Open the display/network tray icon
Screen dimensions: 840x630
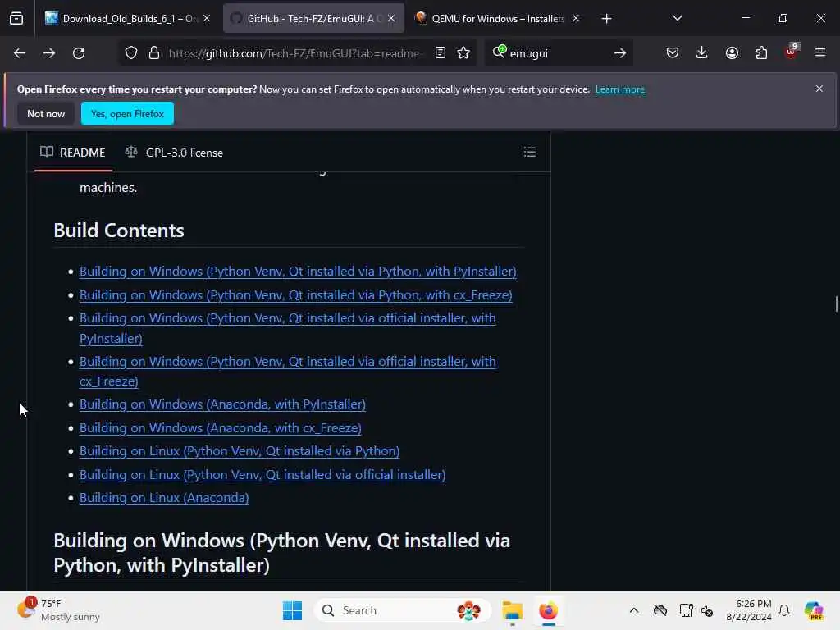(x=685, y=610)
